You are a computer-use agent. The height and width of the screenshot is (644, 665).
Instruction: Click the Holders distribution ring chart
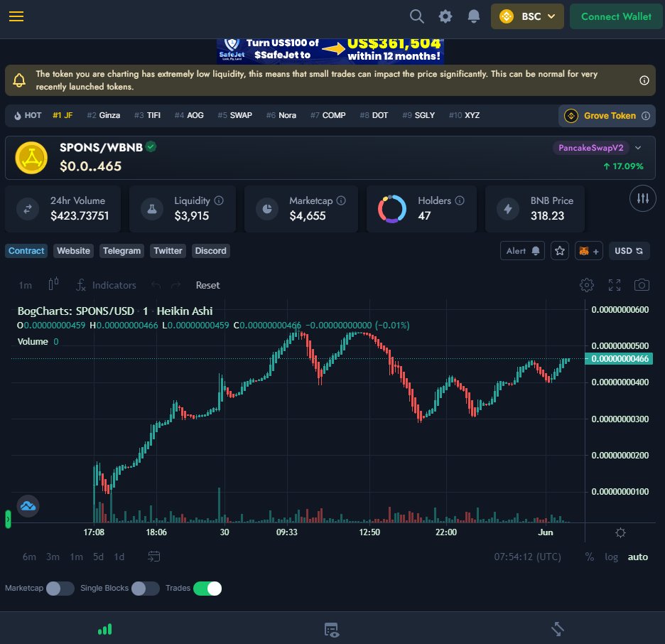392,209
